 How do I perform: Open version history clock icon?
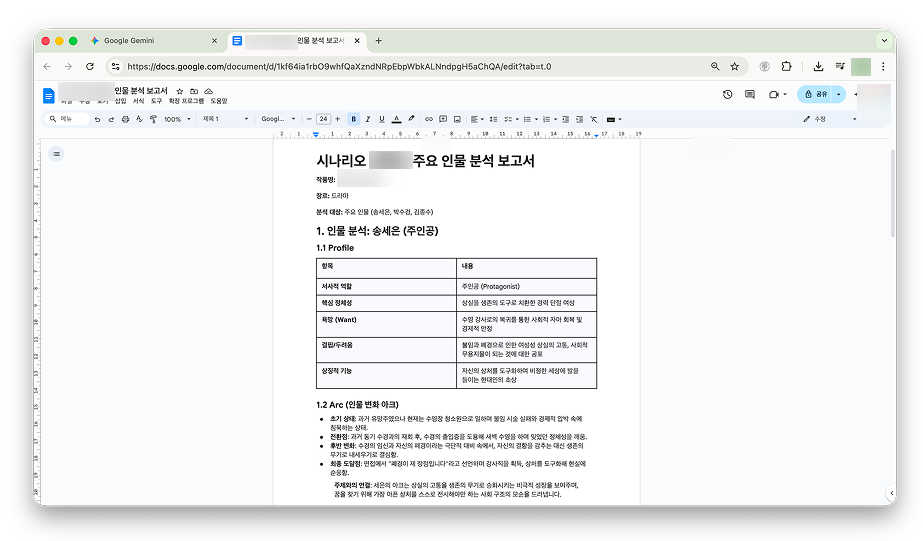tap(728, 94)
